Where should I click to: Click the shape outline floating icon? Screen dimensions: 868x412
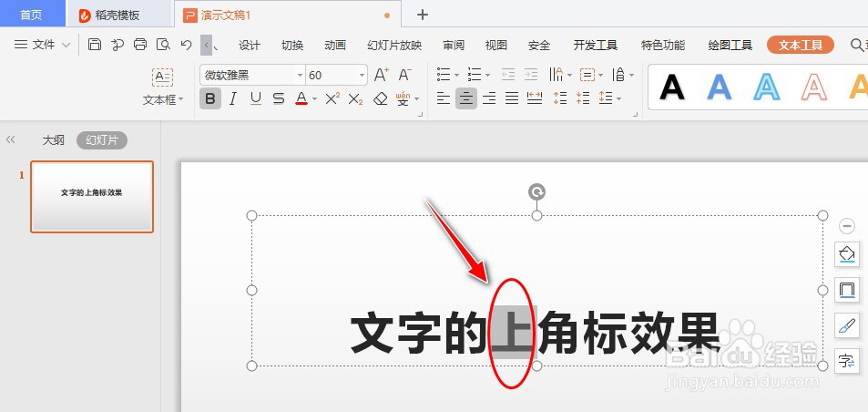point(847,290)
